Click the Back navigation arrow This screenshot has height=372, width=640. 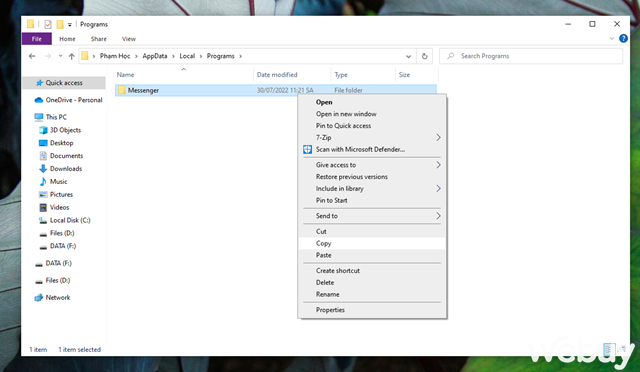[x=32, y=56]
